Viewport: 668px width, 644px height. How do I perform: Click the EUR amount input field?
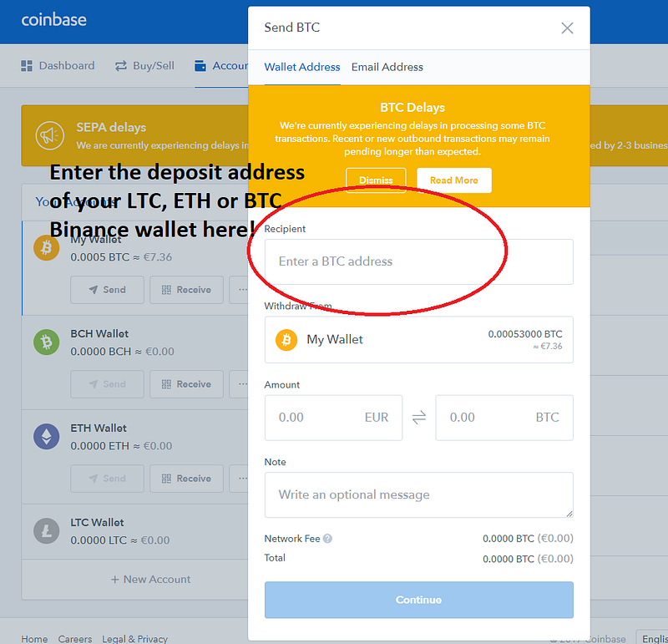pos(333,418)
